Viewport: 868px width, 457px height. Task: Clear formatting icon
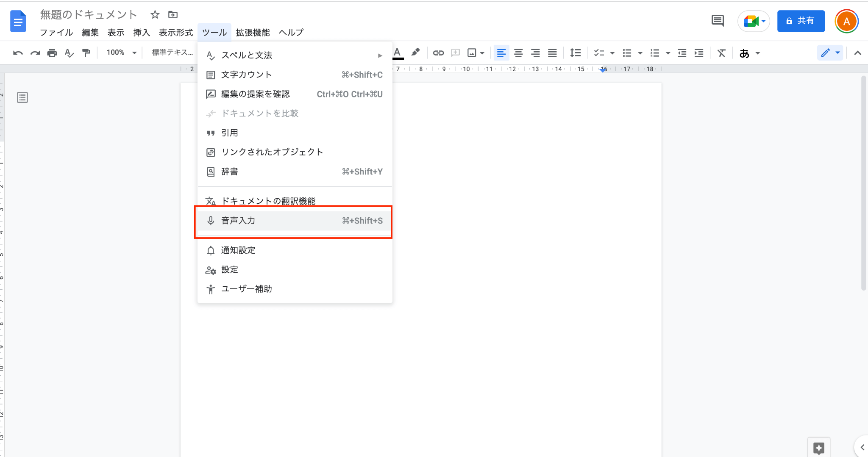coord(721,53)
